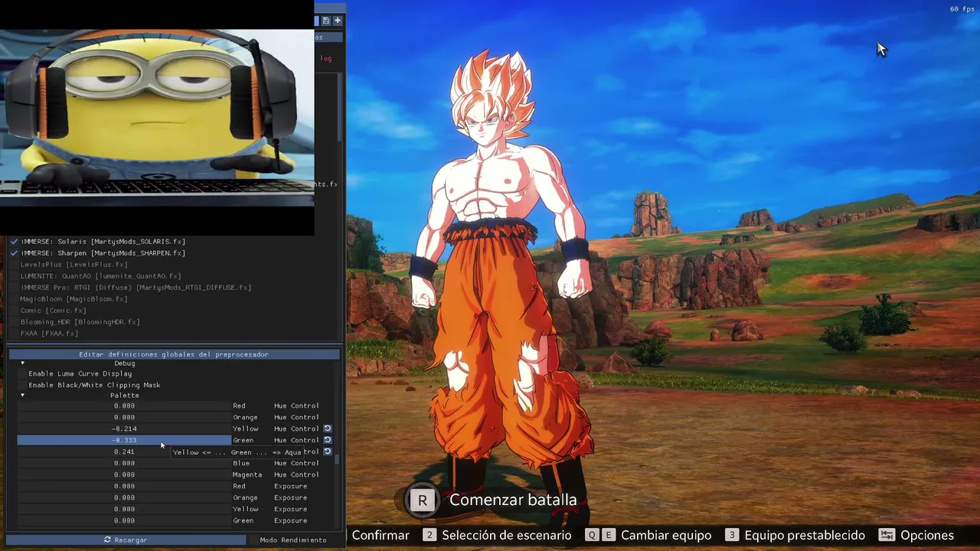Open Selección de escenario
Image resolution: width=980 pixels, height=551 pixels.
pyautogui.click(x=506, y=535)
